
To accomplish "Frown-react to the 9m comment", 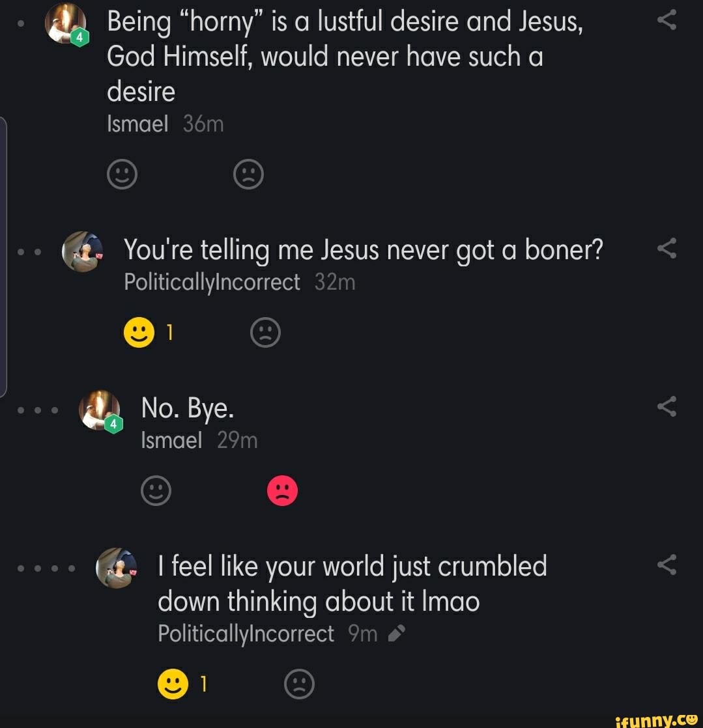I will 300,684.
